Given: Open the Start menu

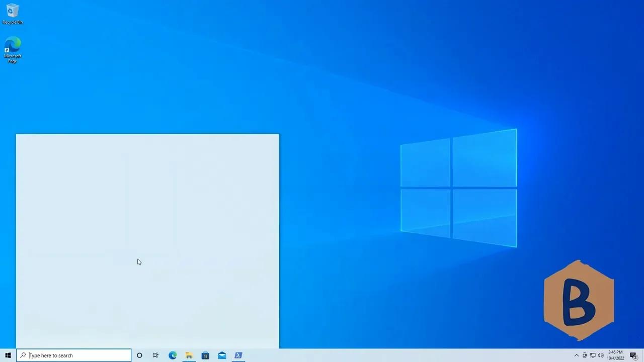Looking at the screenshot, I should point(8,355).
